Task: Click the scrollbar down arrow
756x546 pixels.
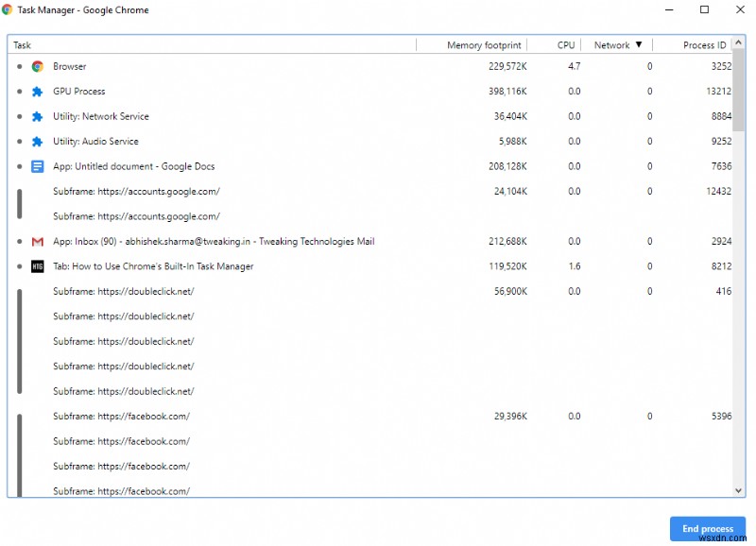Action: (x=738, y=490)
